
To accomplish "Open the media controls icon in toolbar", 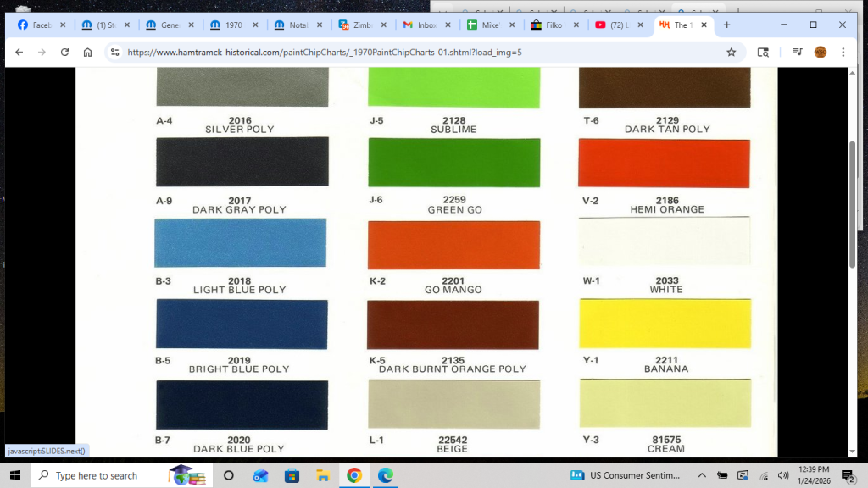I will (797, 52).
